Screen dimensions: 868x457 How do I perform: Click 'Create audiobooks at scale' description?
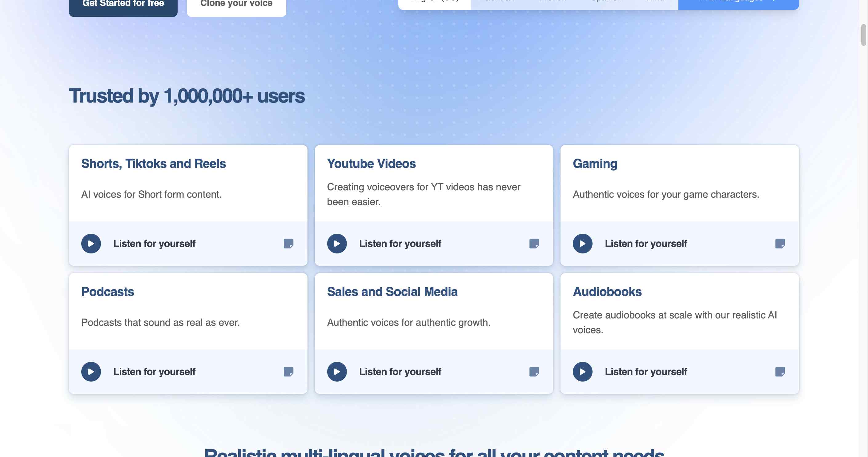[x=675, y=322]
